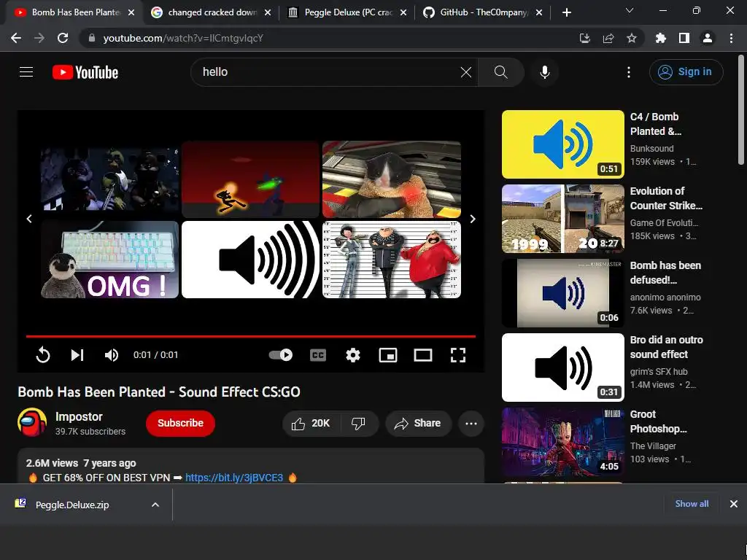Enable the miniplayer mode

[x=388, y=355]
